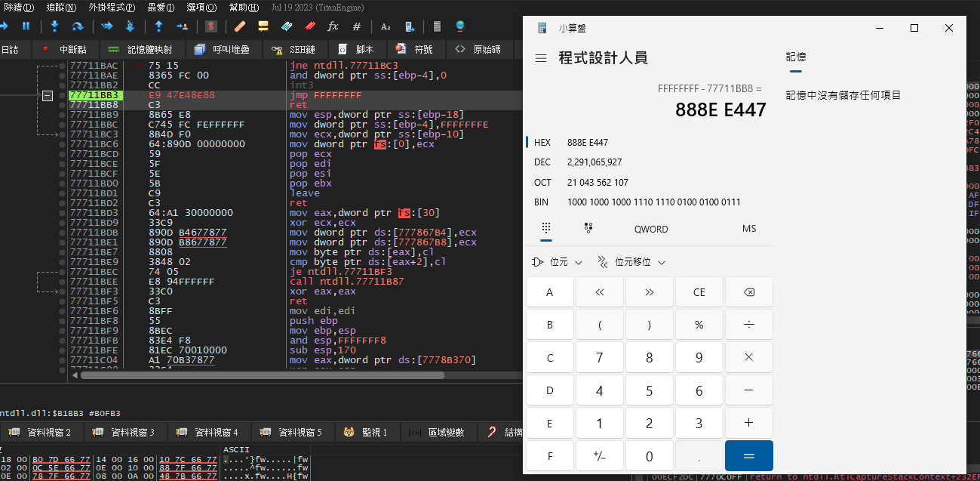This screenshot has width=980, height=481.
Task: Click the pause execution icon in debugger toolbar
Action: coord(26,26)
